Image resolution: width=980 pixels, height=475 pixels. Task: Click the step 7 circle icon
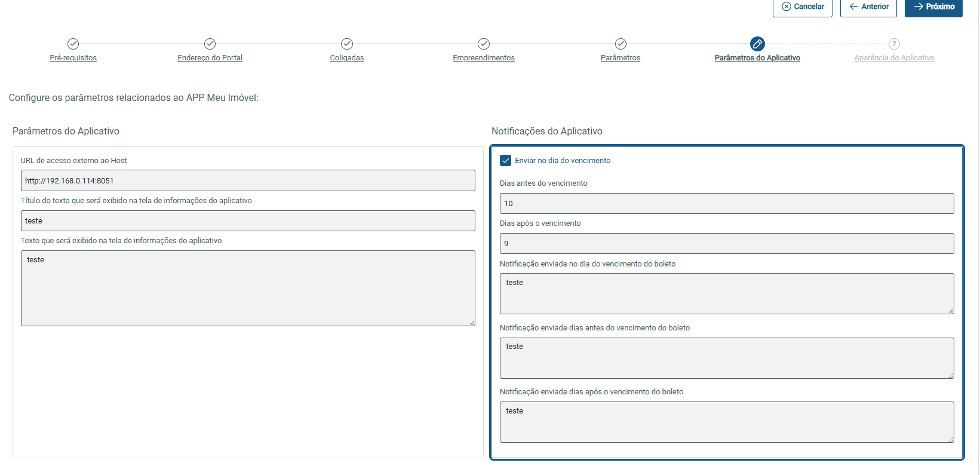pyautogui.click(x=894, y=44)
